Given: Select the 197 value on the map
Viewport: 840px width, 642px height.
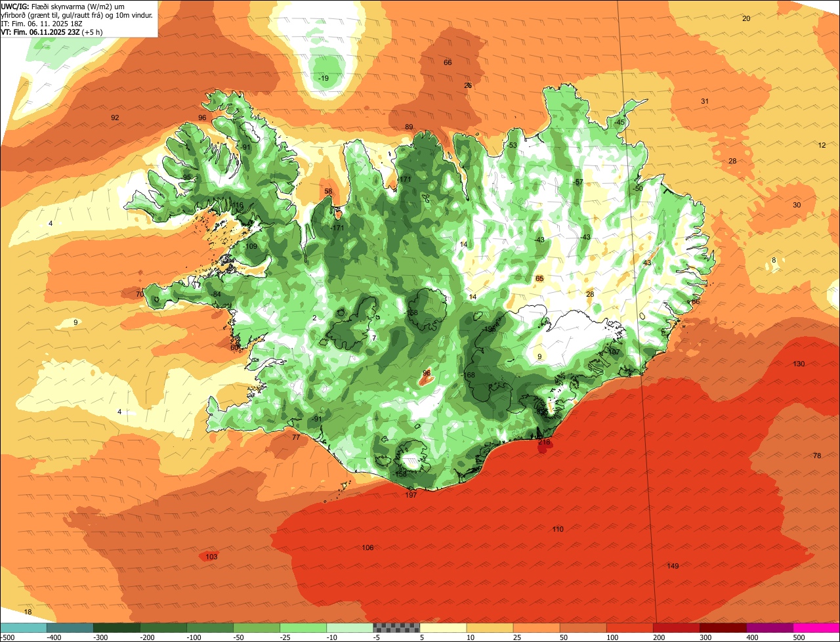Looking at the screenshot, I should click(411, 495).
